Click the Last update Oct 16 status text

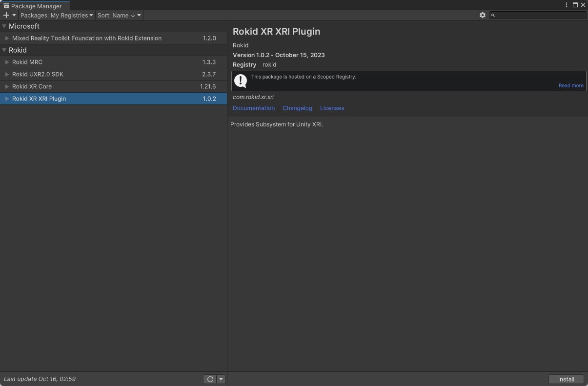point(40,379)
